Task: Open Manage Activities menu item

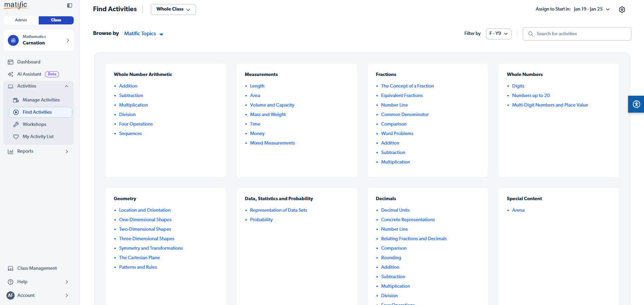Action: point(41,100)
